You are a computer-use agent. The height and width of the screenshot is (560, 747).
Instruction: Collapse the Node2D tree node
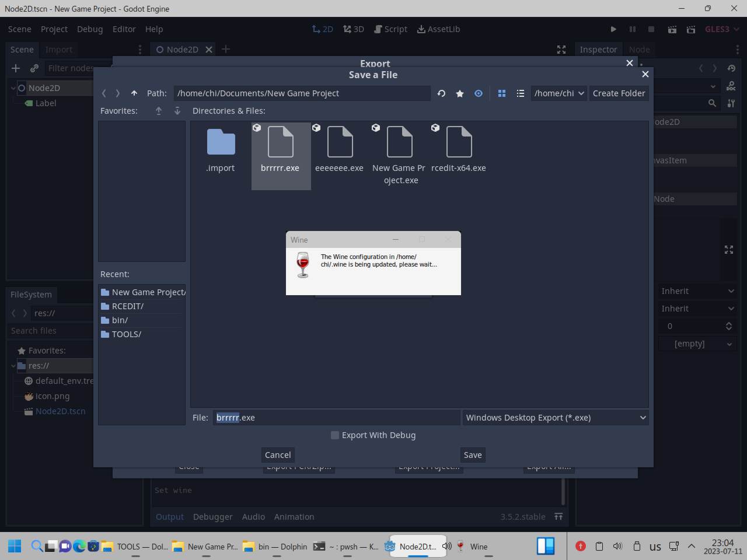[x=13, y=88]
